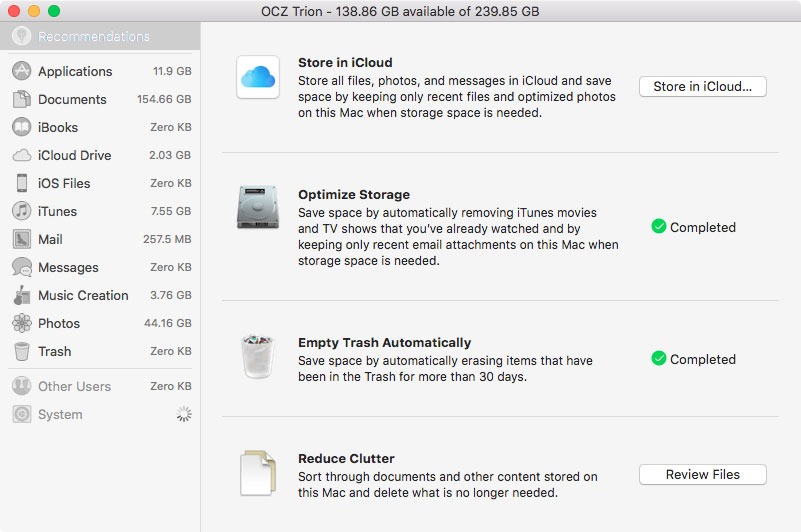
Task: Click the Optimize Storage heading
Action: pos(354,195)
